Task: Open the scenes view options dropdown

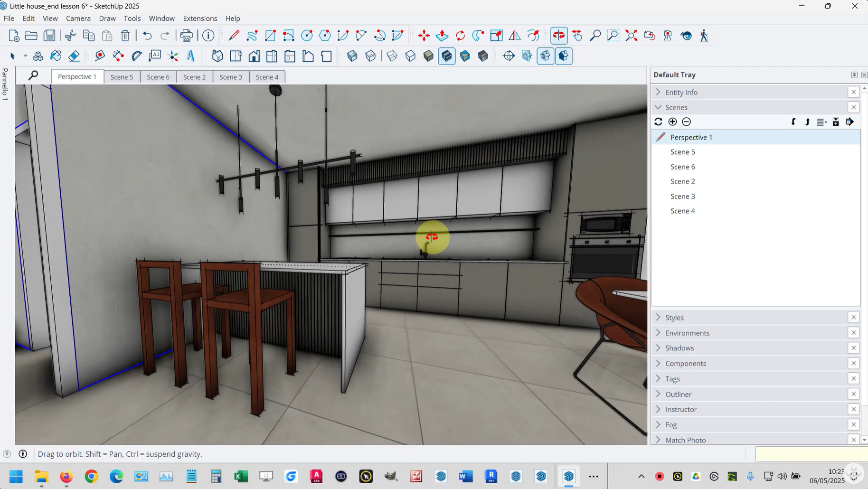Action: point(821,122)
